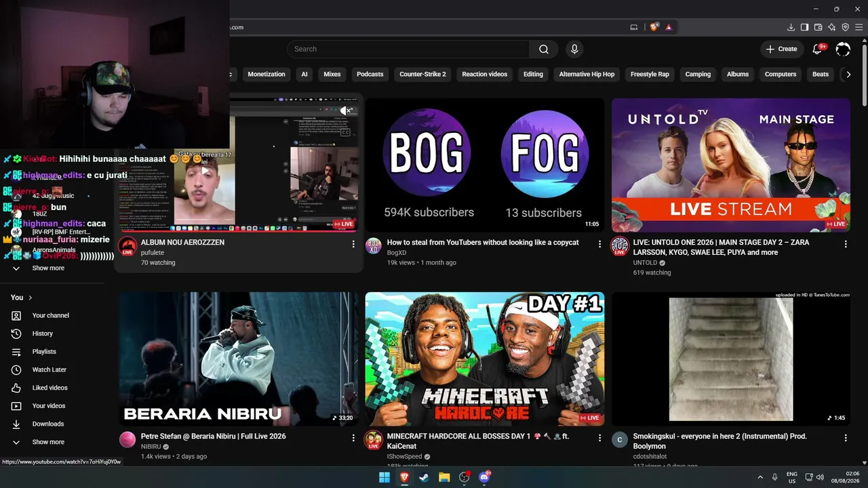Select the Freestyle Rap chip
The height and width of the screenshot is (488, 868).
[650, 75]
